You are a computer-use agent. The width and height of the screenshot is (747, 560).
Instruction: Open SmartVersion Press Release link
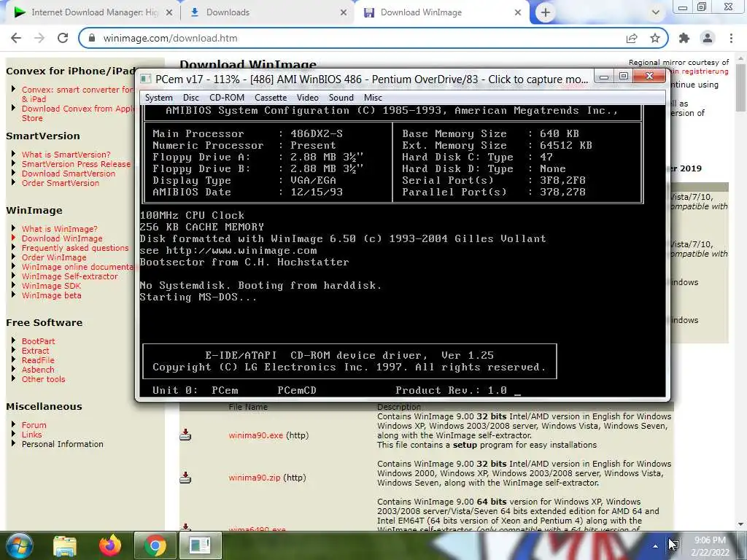pos(76,164)
